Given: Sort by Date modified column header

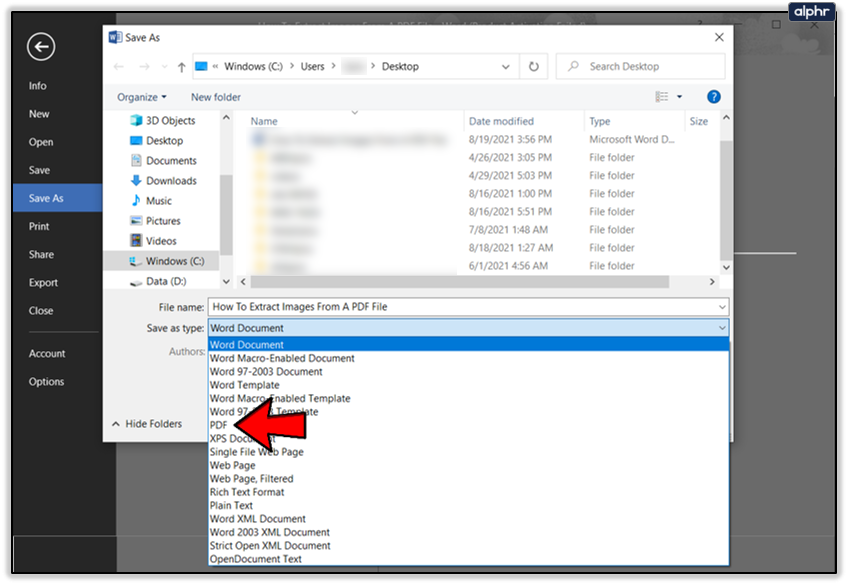Looking at the screenshot, I should (x=501, y=122).
